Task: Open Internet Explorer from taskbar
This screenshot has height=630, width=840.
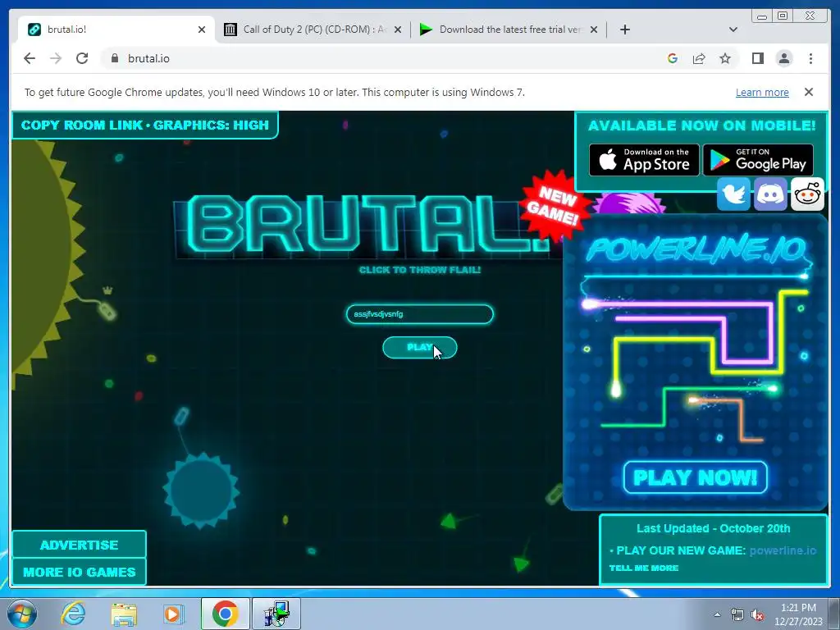Action: click(73, 614)
